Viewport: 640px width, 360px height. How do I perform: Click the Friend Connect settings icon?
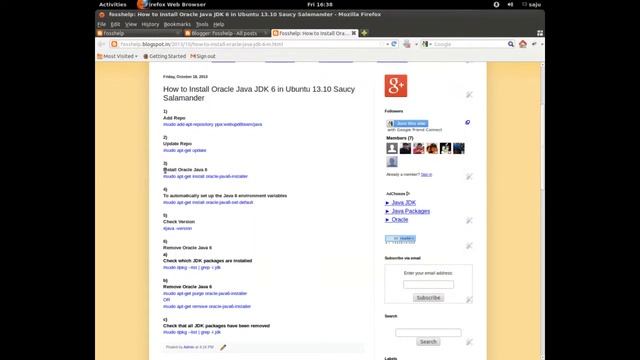pos(467,122)
